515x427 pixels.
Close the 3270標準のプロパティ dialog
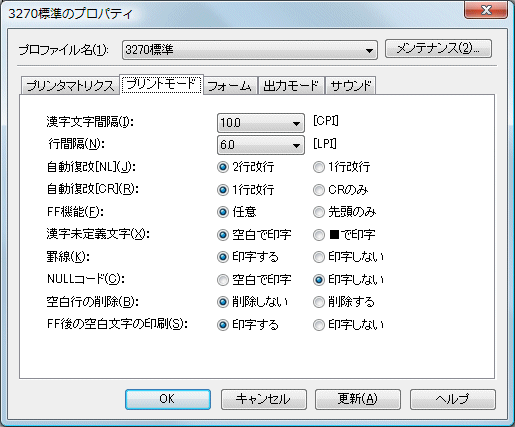coord(486,10)
